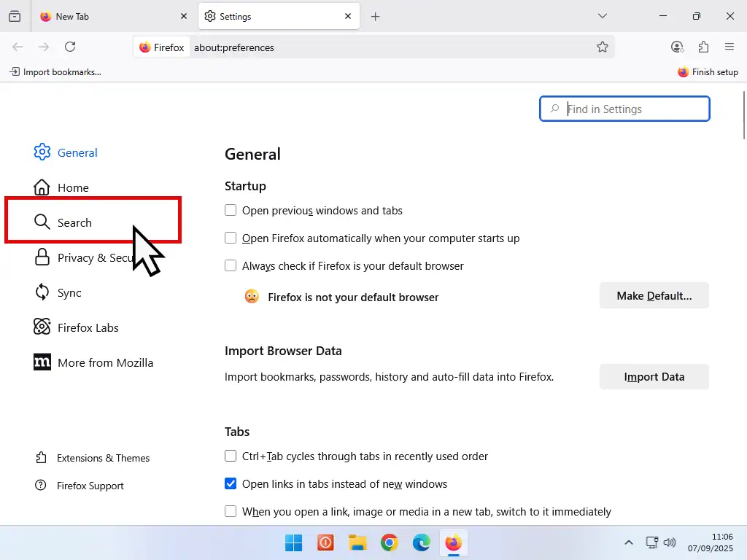Select Search in settings sidebar
The width and height of the screenshot is (747, 560).
coord(74,222)
